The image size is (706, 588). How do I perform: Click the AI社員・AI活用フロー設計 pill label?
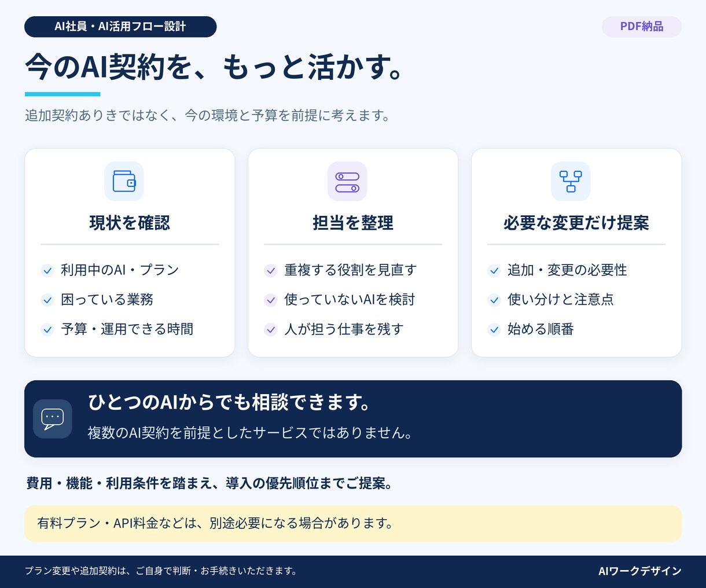pyautogui.click(x=120, y=27)
